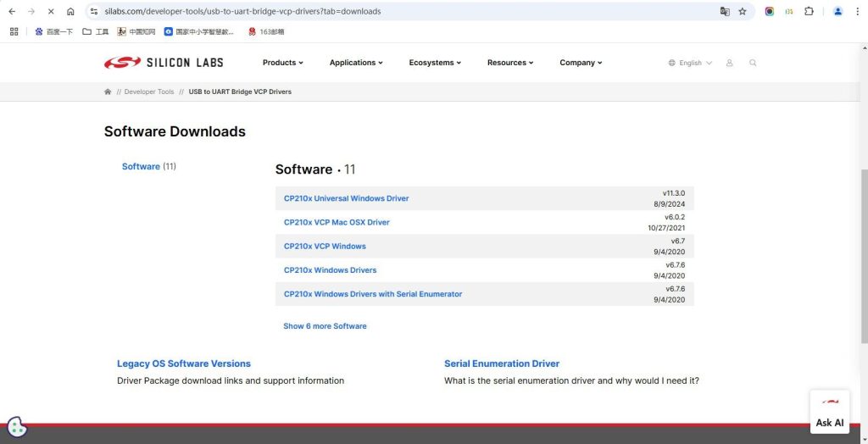View site information icon in address bar

point(94,11)
